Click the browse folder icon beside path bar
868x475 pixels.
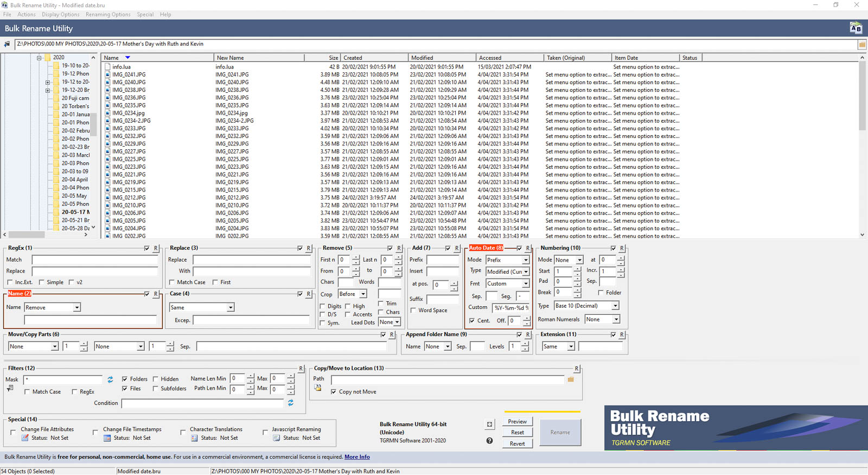coord(861,45)
